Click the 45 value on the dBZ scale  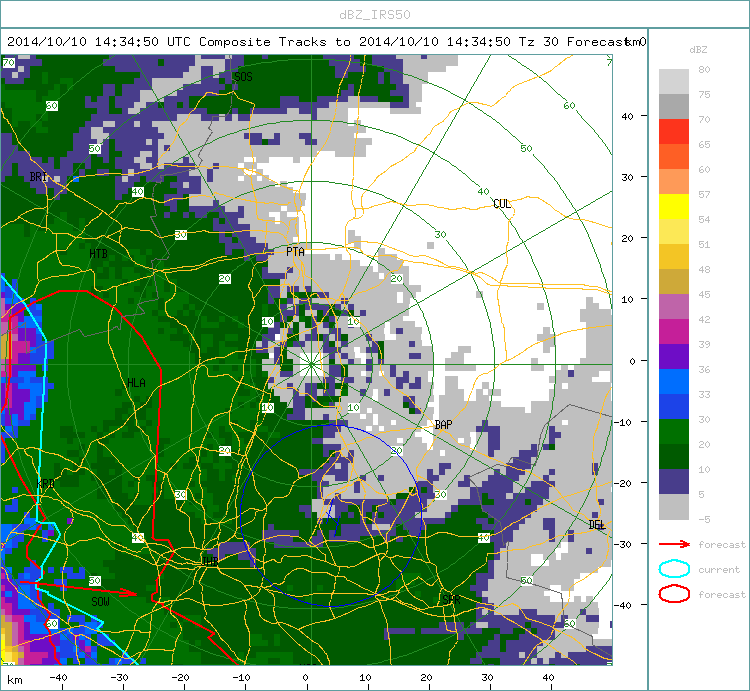tap(704, 294)
